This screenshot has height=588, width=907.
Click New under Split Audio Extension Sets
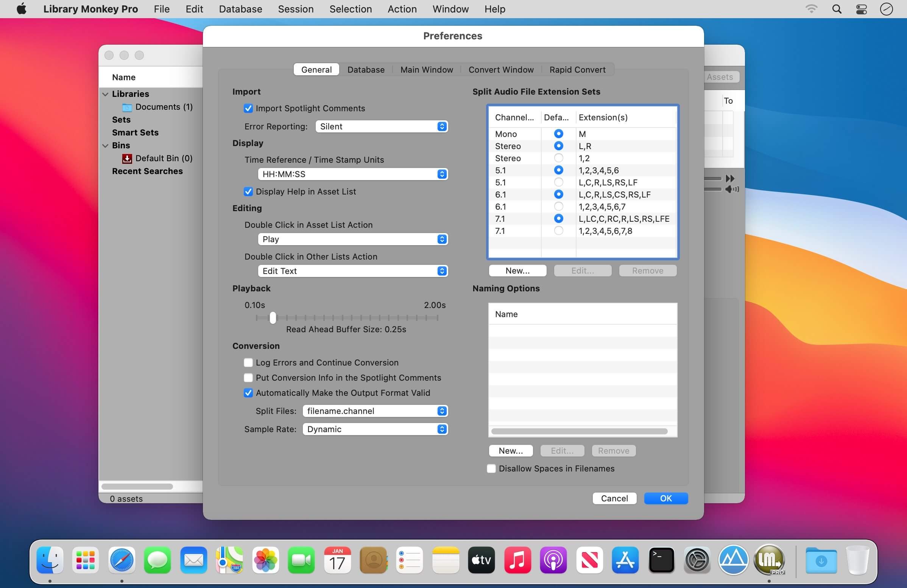click(517, 271)
